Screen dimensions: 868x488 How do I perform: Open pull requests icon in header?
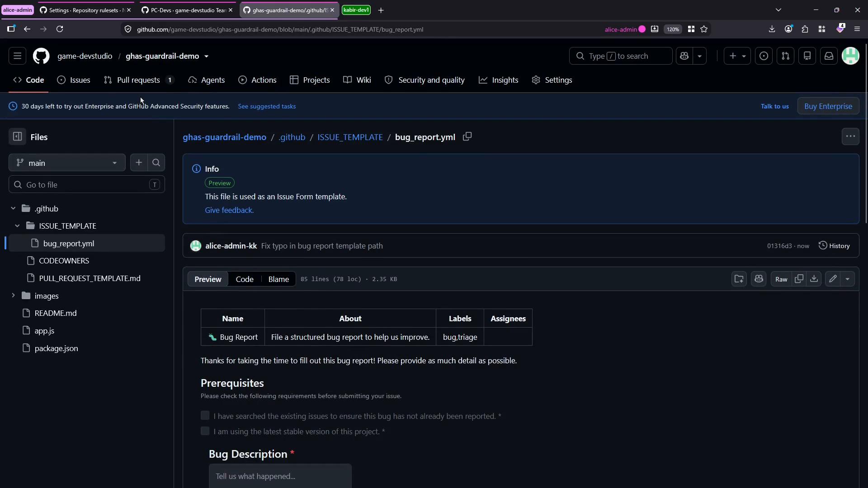pyautogui.click(x=785, y=56)
